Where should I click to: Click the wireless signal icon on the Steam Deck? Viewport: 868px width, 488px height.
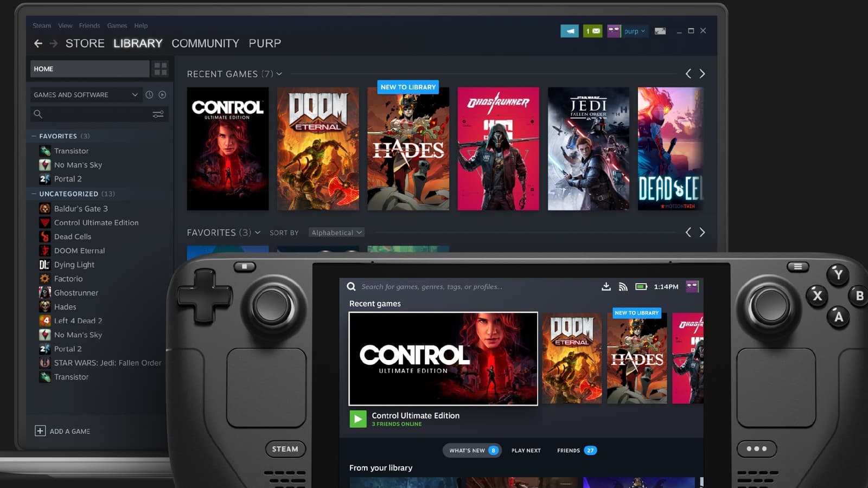(623, 286)
